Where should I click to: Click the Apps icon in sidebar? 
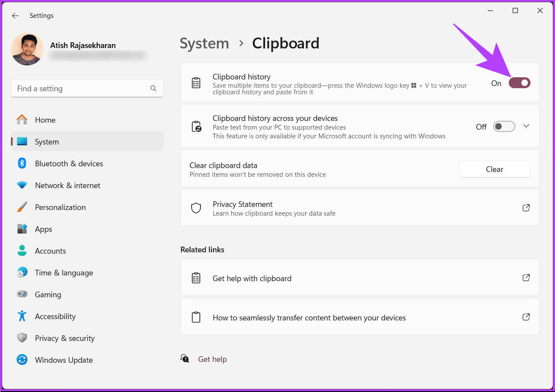[22, 229]
